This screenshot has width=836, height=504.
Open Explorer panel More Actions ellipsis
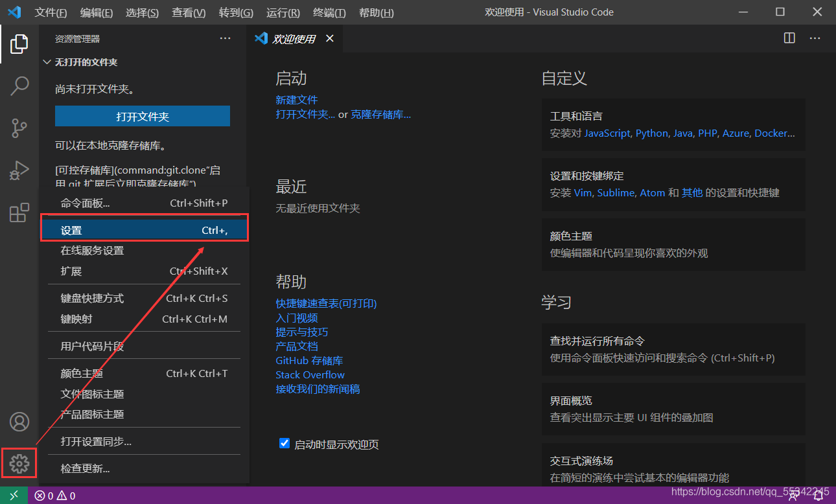click(x=225, y=38)
